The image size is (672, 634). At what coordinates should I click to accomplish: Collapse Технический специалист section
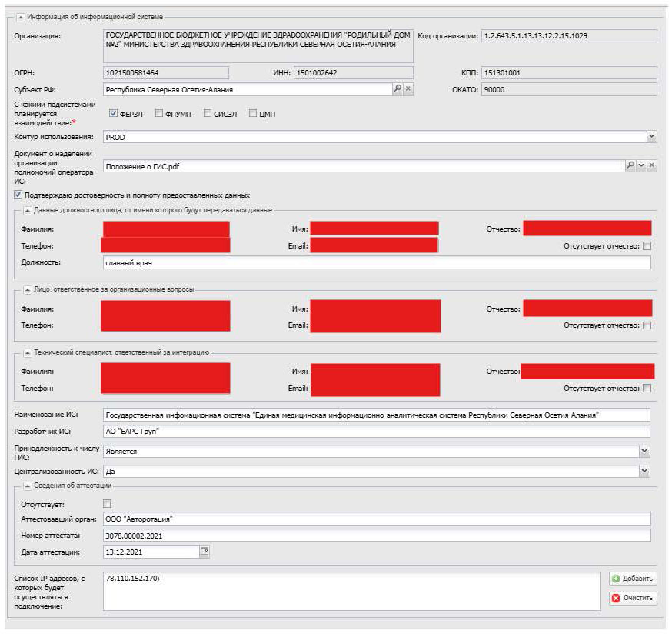pos(28,352)
